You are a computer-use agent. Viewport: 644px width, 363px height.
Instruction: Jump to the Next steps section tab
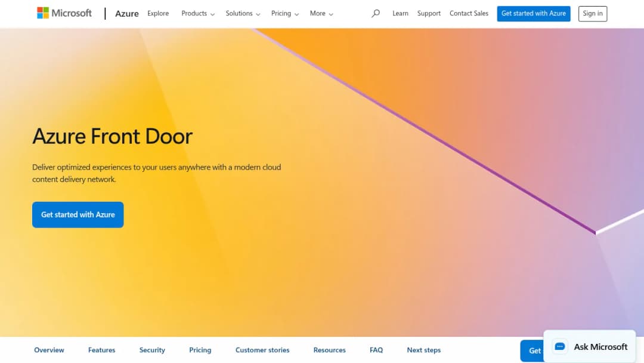coord(424,350)
